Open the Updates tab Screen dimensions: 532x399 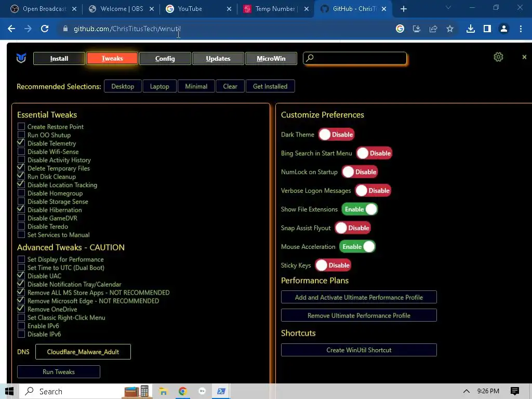coord(218,58)
